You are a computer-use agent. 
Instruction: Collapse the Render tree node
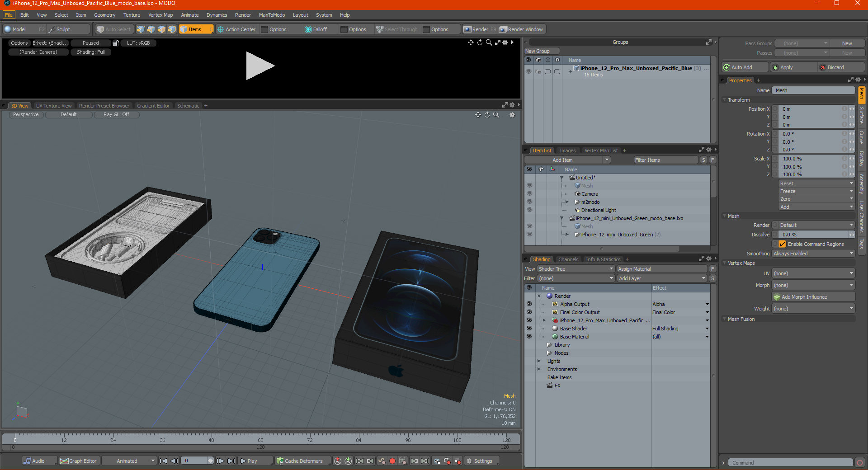pos(539,296)
